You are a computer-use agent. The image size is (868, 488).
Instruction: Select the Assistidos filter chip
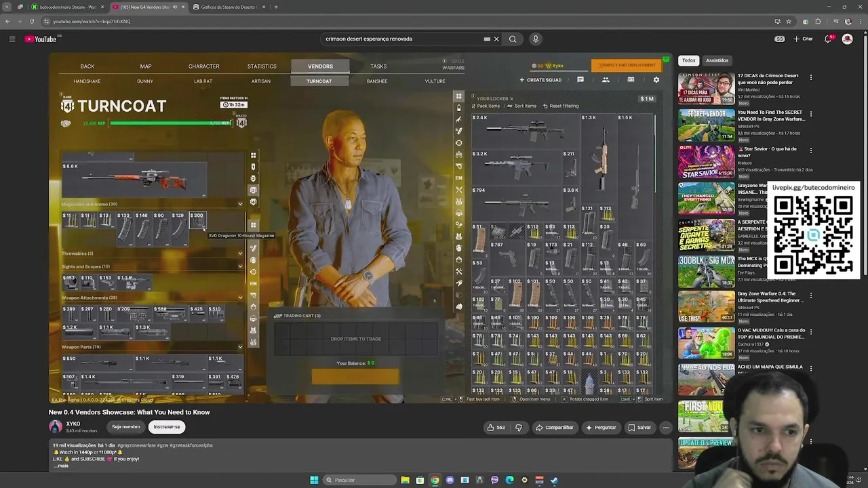pyautogui.click(x=717, y=60)
